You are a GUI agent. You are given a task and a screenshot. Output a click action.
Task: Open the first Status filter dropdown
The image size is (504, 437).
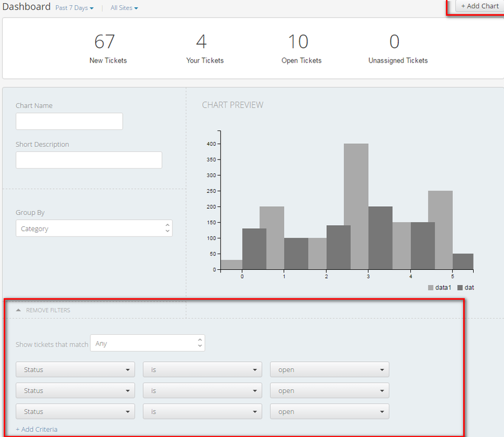click(75, 370)
